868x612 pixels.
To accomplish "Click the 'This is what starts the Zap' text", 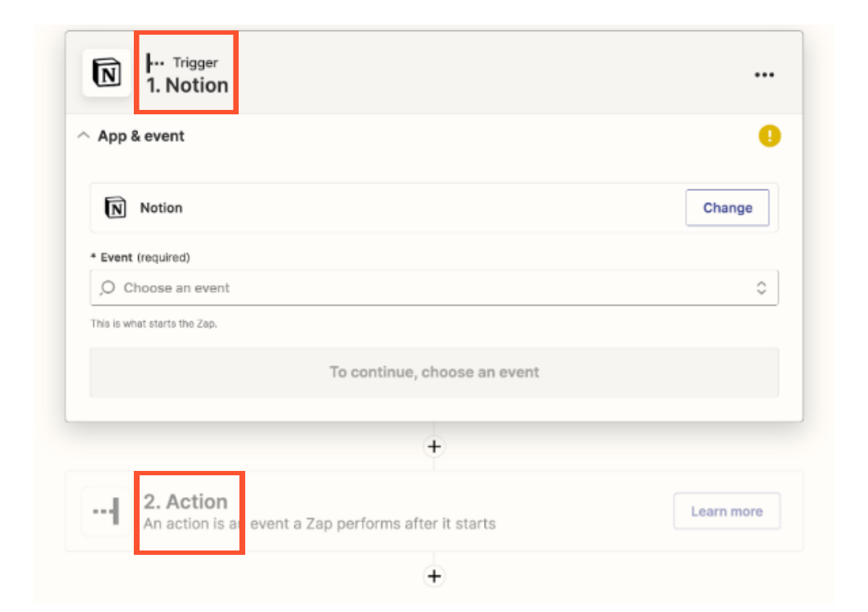I will [153, 324].
